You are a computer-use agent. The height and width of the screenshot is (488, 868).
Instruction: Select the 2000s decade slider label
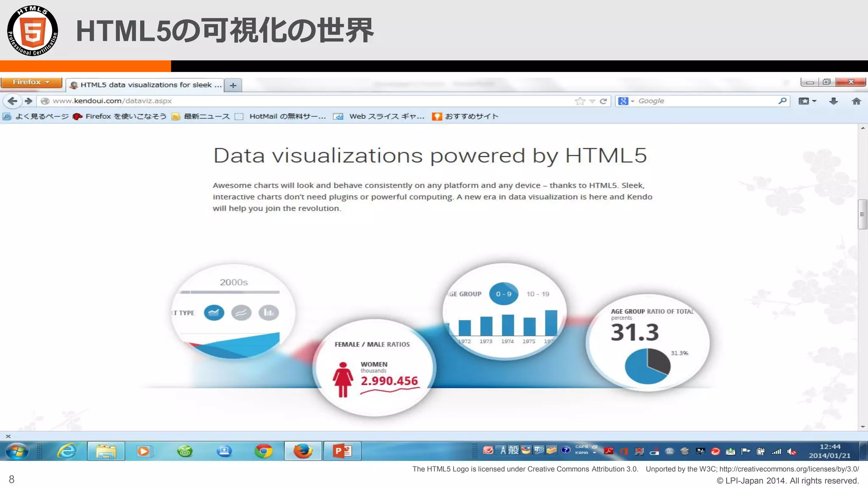(234, 282)
